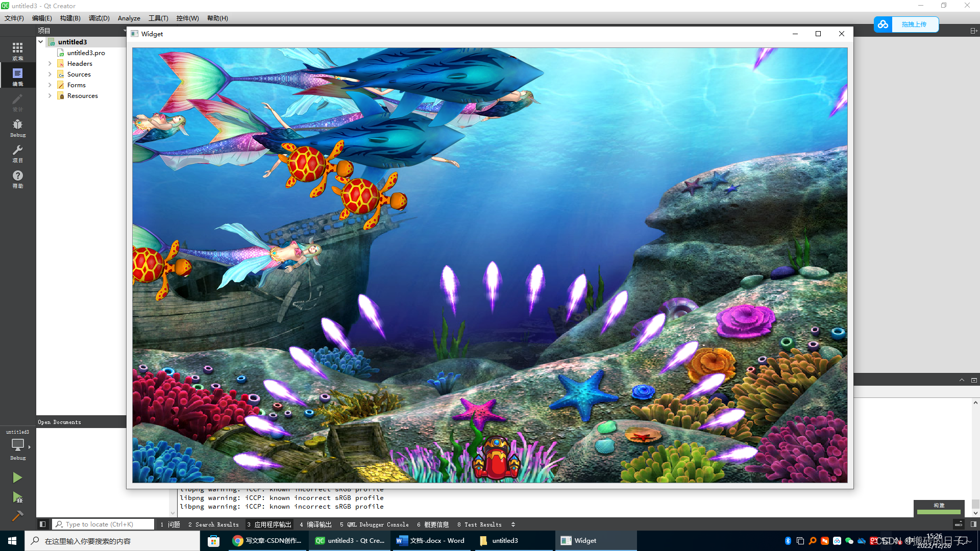Open Windows Start menu

12,541
